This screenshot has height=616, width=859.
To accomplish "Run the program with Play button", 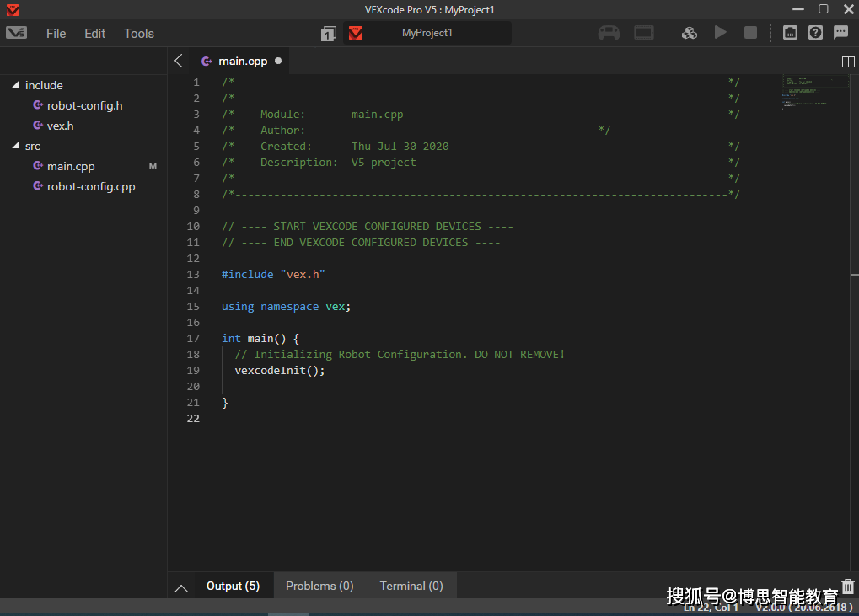I will [x=720, y=33].
